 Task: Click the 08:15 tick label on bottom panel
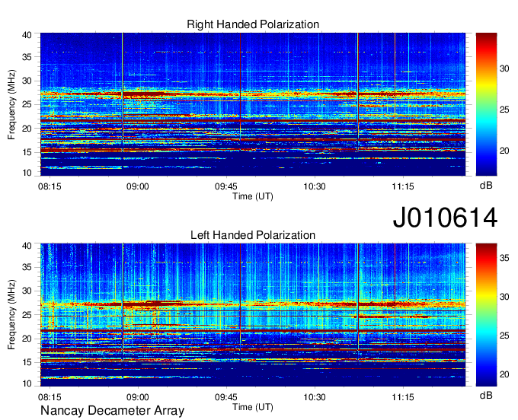coord(50,397)
